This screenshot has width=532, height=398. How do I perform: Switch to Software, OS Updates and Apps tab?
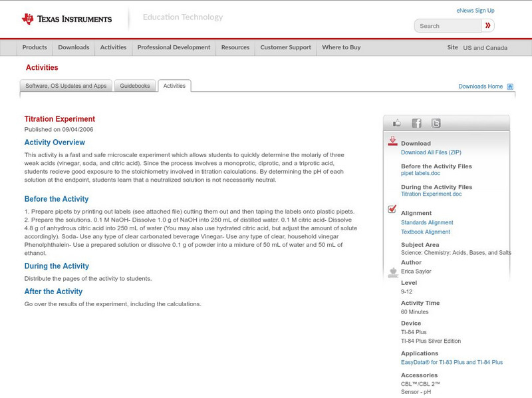point(66,86)
